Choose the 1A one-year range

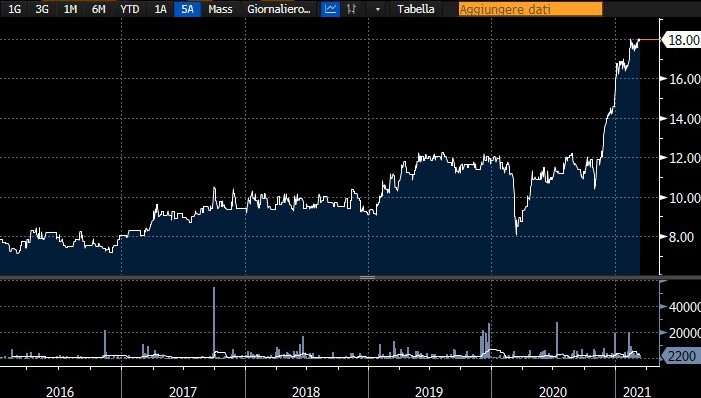click(x=160, y=9)
